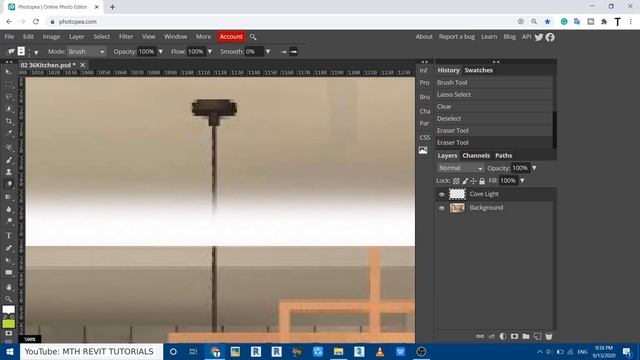The width and height of the screenshot is (640, 360).
Task: Open the image panel icon below CSS
Action: 423,150
